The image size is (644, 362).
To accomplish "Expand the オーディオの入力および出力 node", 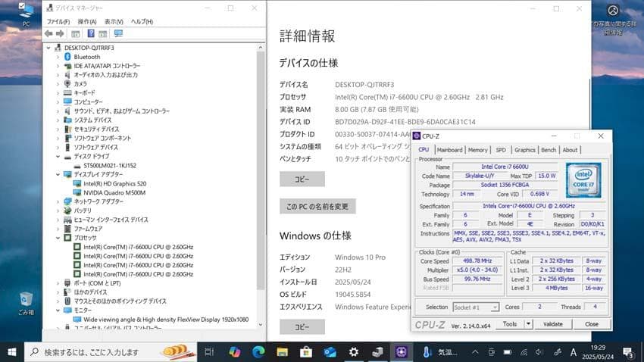I will point(58,75).
